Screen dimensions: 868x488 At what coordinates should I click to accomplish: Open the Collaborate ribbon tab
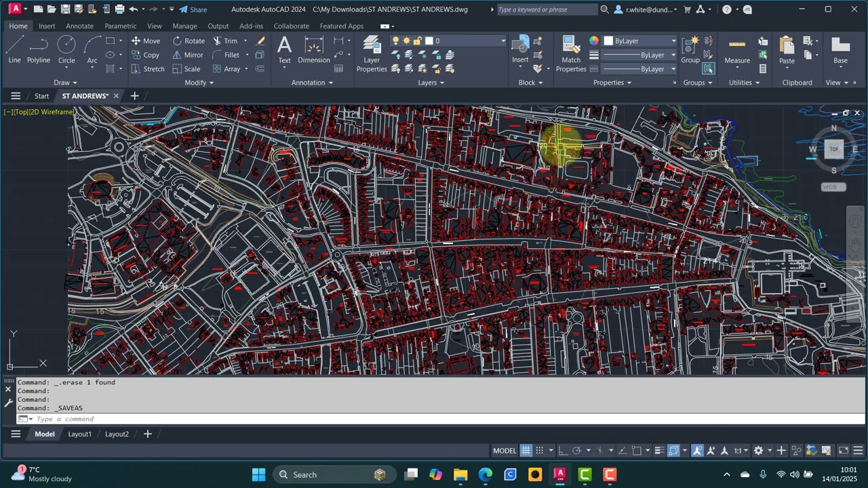click(x=292, y=26)
